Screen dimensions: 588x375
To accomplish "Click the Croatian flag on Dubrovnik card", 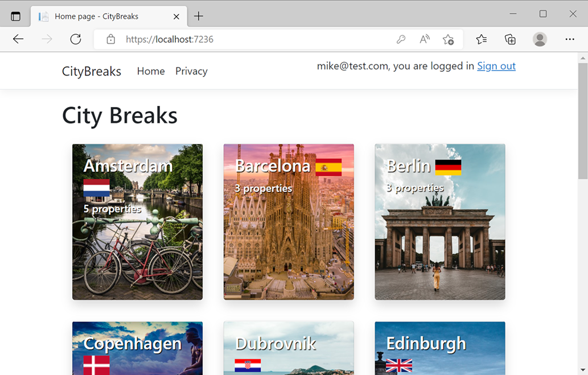I will tap(248, 365).
